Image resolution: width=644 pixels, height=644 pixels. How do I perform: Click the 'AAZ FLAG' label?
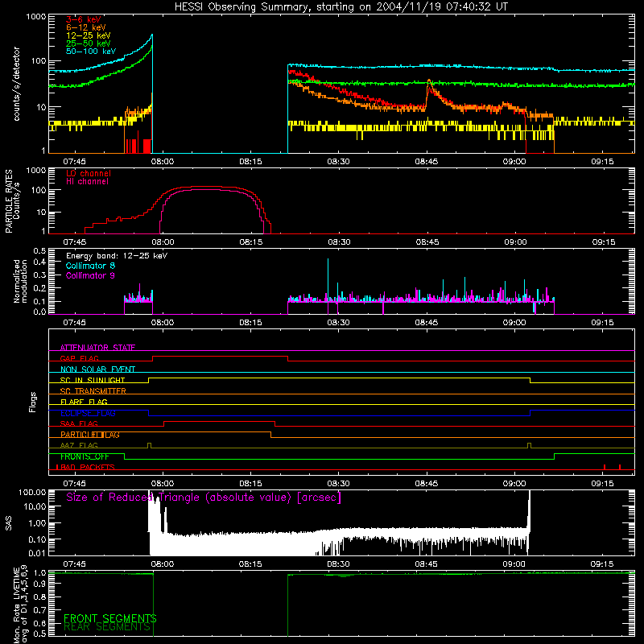coord(79,445)
